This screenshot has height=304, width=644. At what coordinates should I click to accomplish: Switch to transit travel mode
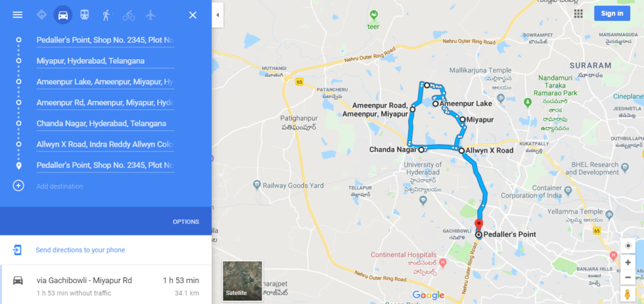pyautogui.click(x=85, y=15)
